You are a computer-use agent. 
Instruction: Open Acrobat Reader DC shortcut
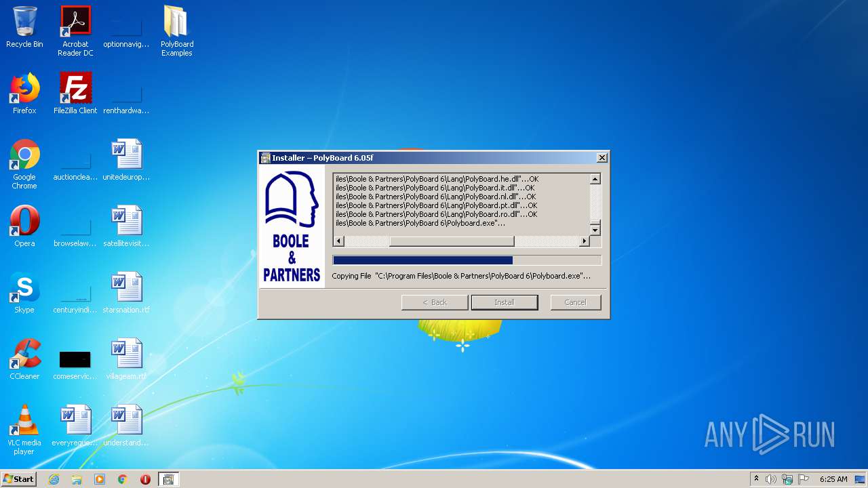(x=75, y=31)
